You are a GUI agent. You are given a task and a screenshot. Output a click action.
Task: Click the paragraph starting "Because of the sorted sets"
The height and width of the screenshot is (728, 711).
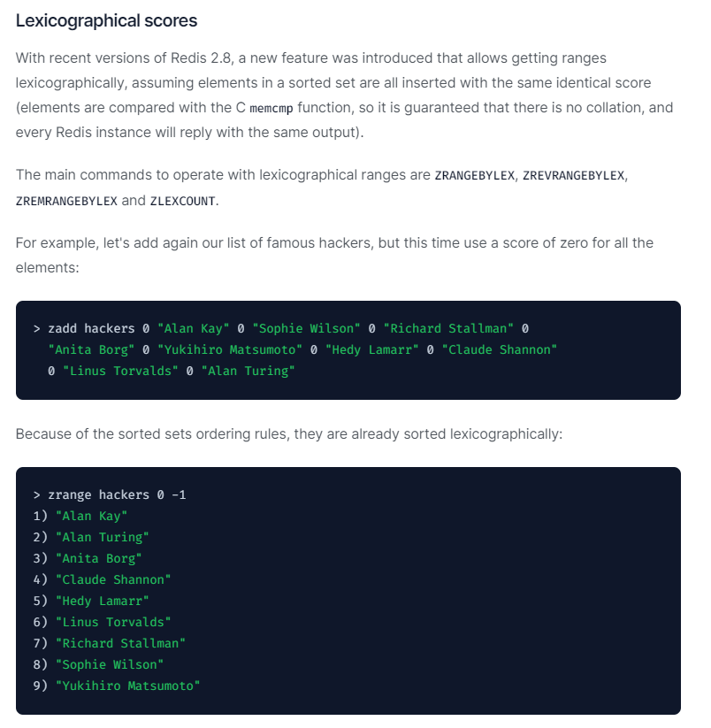pos(288,434)
